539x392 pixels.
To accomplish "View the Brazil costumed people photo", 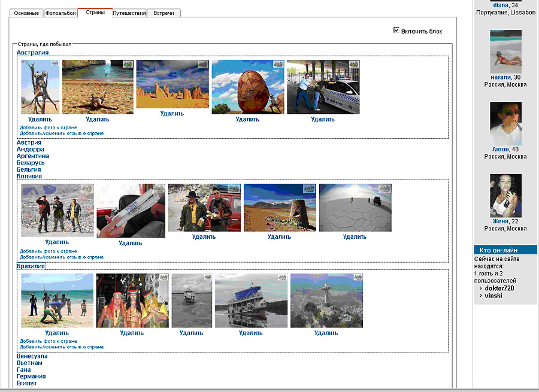I will pos(132,300).
